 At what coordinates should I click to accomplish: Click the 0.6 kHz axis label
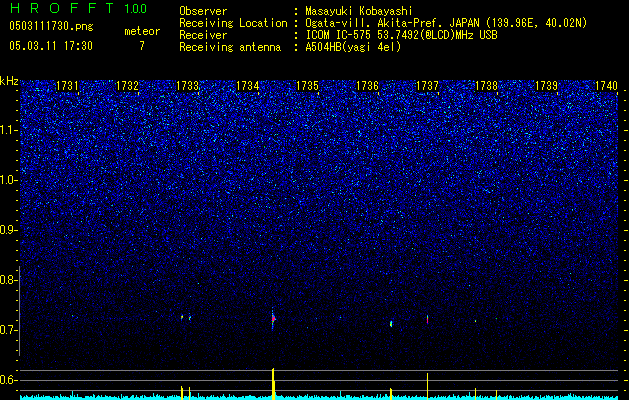[8, 380]
